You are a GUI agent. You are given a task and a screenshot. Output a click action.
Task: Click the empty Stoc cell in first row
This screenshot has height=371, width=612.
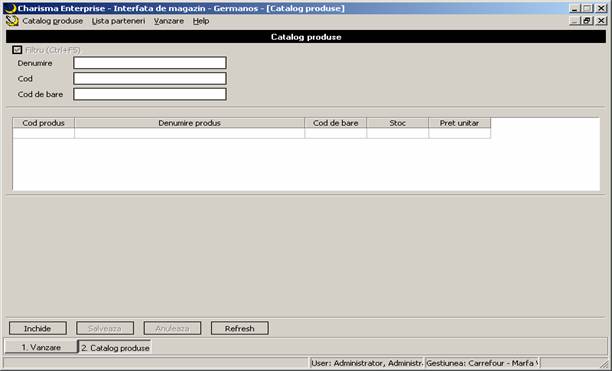[397, 133]
